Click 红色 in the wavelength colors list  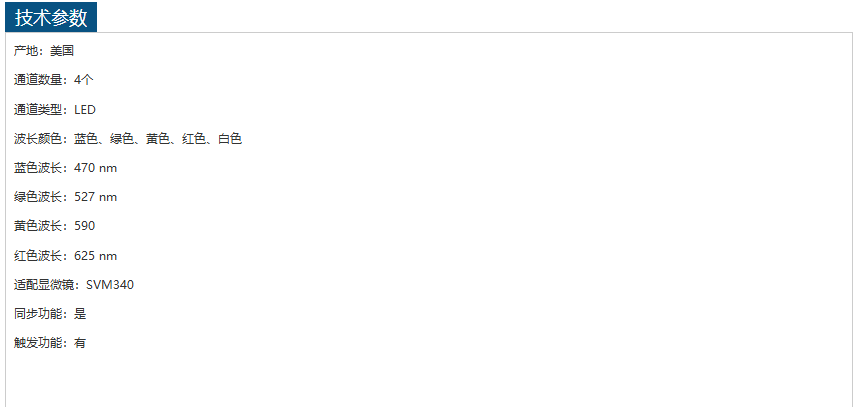[194, 138]
